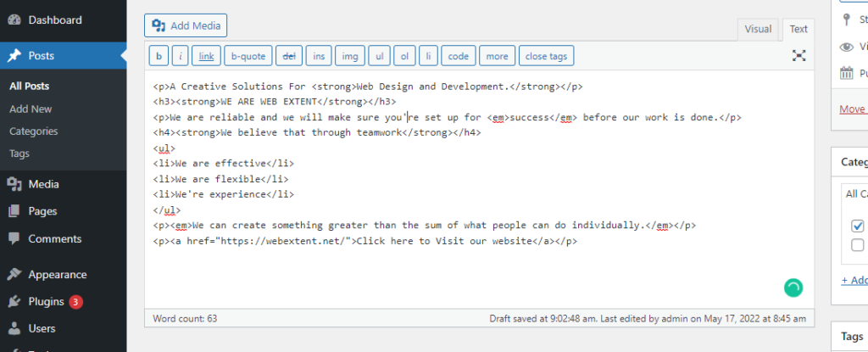Image resolution: width=868 pixels, height=352 pixels.
Task: Click the Add New Category link
Action: click(x=854, y=280)
